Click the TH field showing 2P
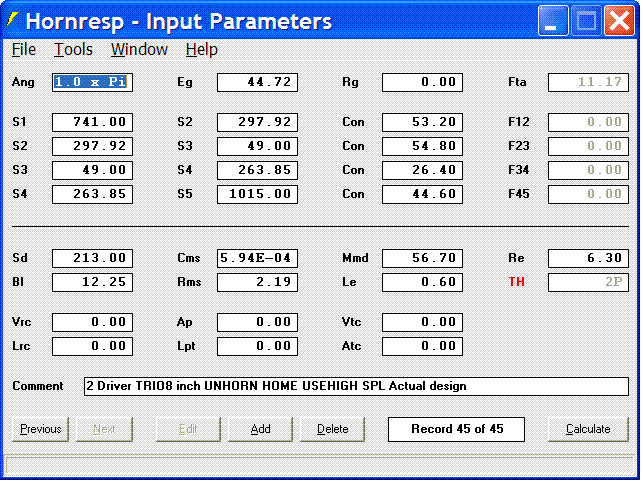Image resolution: width=643 pixels, height=487 pixels. [588, 282]
